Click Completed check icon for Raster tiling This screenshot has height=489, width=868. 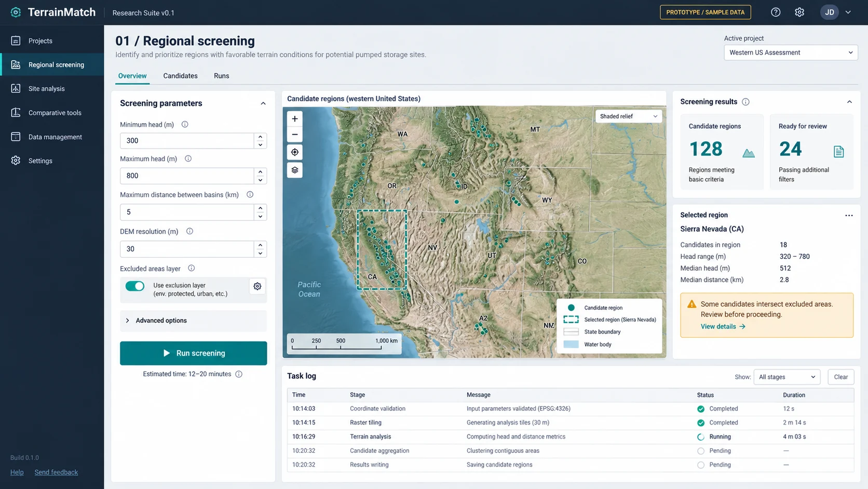701,423
